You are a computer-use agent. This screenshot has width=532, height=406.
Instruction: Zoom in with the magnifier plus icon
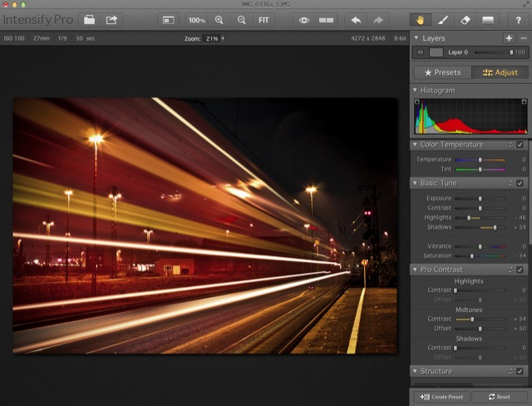219,19
